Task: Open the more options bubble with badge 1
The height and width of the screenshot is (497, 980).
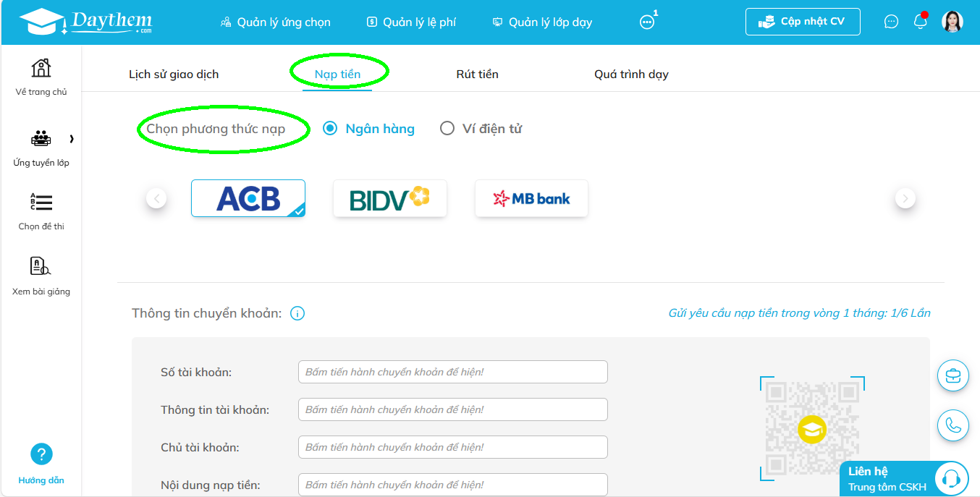Action: pyautogui.click(x=648, y=22)
